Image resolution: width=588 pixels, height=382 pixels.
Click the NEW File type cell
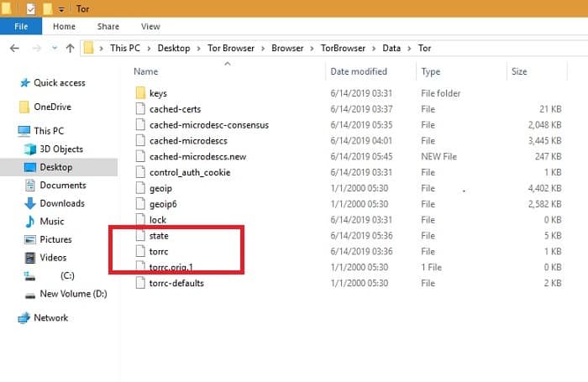[x=438, y=156]
